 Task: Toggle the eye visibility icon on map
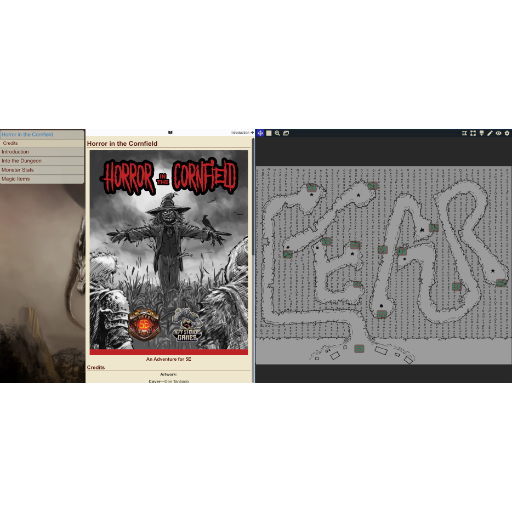[499, 133]
